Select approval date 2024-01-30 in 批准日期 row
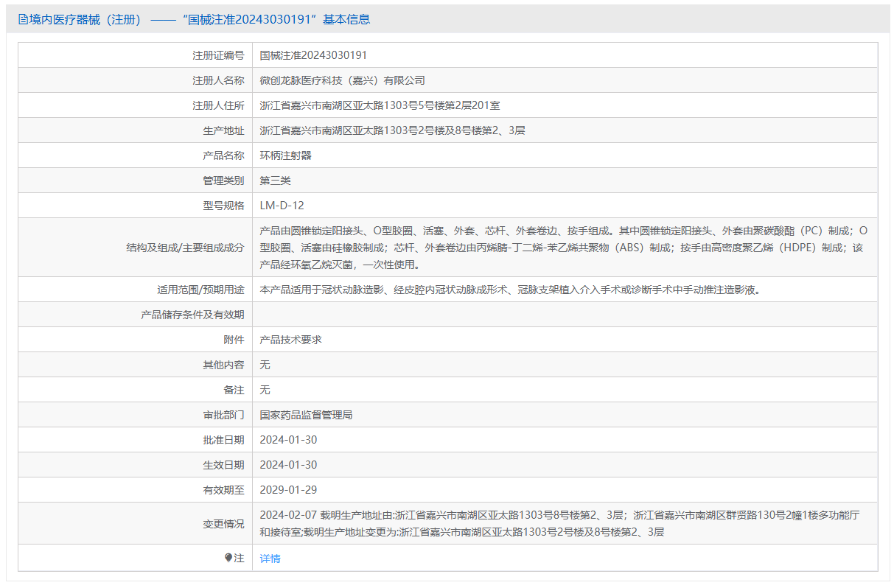This screenshot has height=588, width=894. pyautogui.click(x=288, y=440)
